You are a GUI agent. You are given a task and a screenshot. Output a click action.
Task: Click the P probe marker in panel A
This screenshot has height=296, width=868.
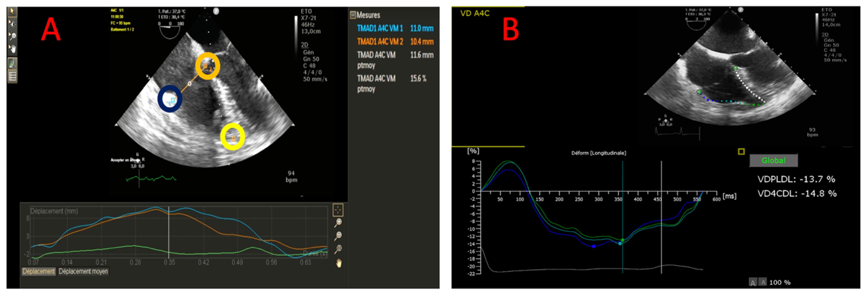click(216, 11)
